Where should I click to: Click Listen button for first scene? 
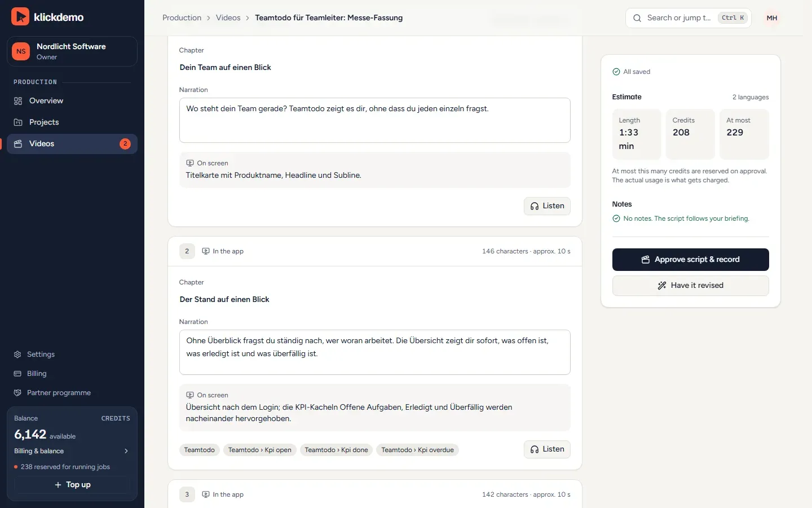click(x=547, y=206)
